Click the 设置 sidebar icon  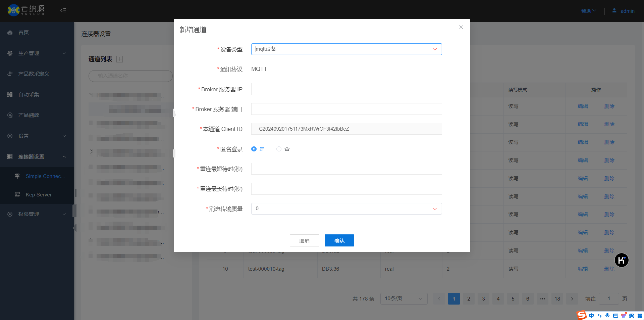point(10,136)
